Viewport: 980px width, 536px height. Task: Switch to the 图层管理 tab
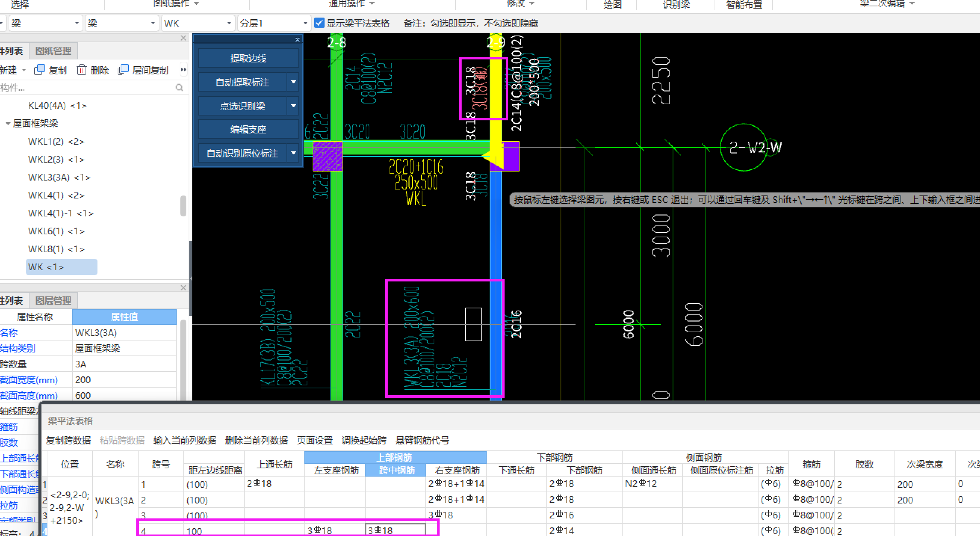[x=53, y=301]
